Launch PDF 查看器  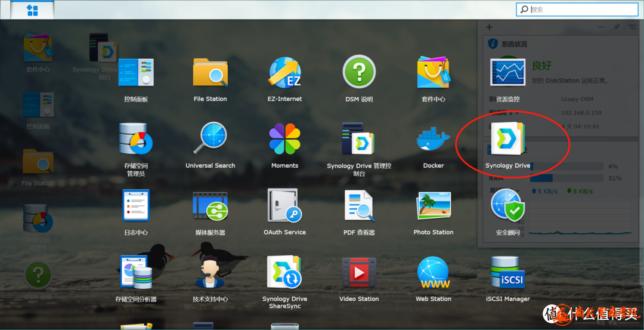coord(359,206)
